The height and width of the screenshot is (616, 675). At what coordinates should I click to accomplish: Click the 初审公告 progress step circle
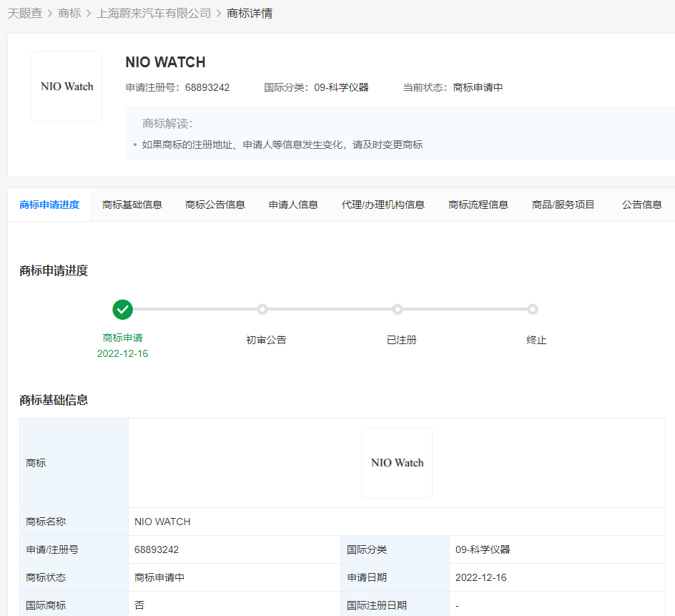262,310
